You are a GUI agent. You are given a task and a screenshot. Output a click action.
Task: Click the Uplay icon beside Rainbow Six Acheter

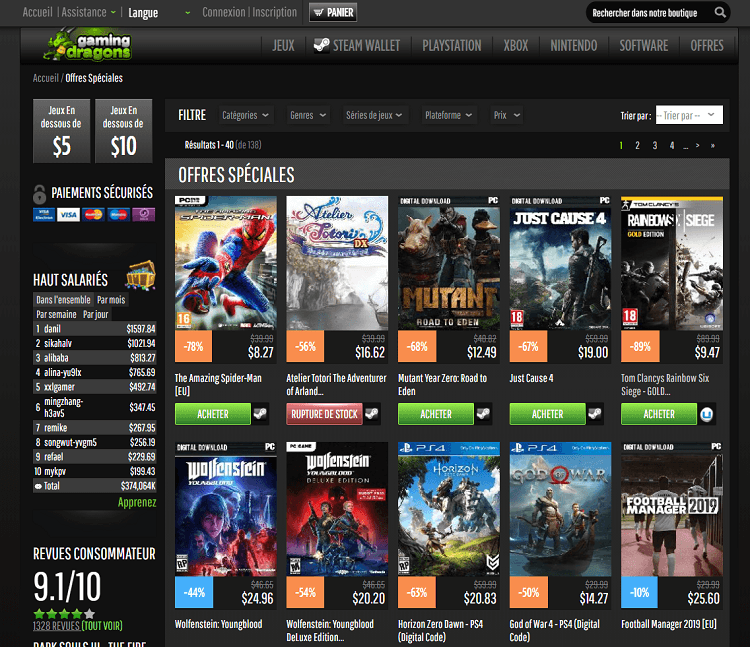(707, 414)
